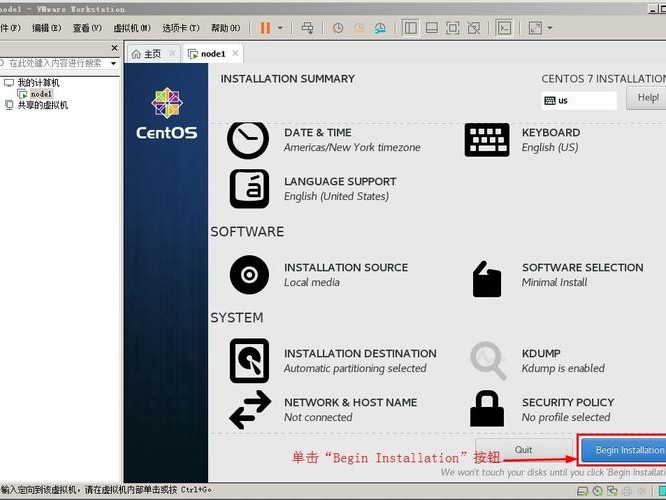Show the console view icon

[x=504, y=28]
